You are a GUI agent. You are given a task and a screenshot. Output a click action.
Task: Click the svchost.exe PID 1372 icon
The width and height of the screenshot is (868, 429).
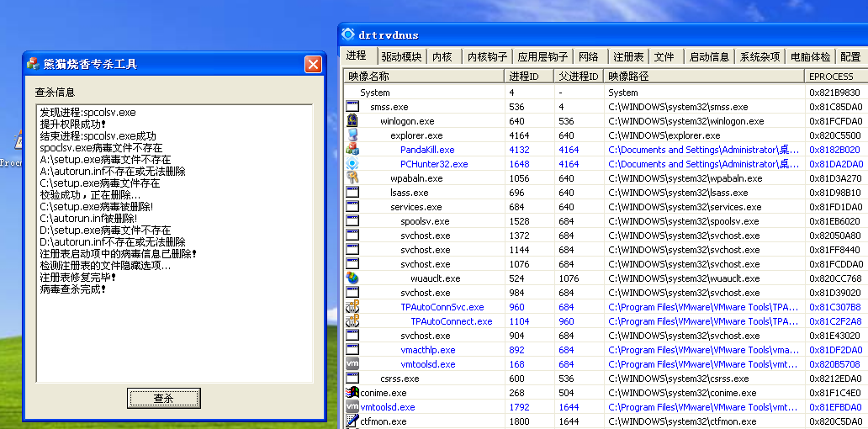click(352, 236)
